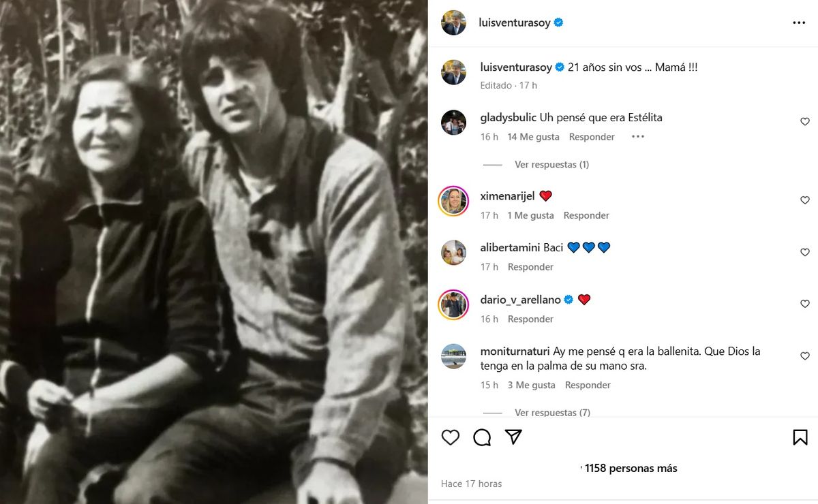
Task: View '14 Me gusta' on gladysbulic's comment
Action: coord(533,137)
